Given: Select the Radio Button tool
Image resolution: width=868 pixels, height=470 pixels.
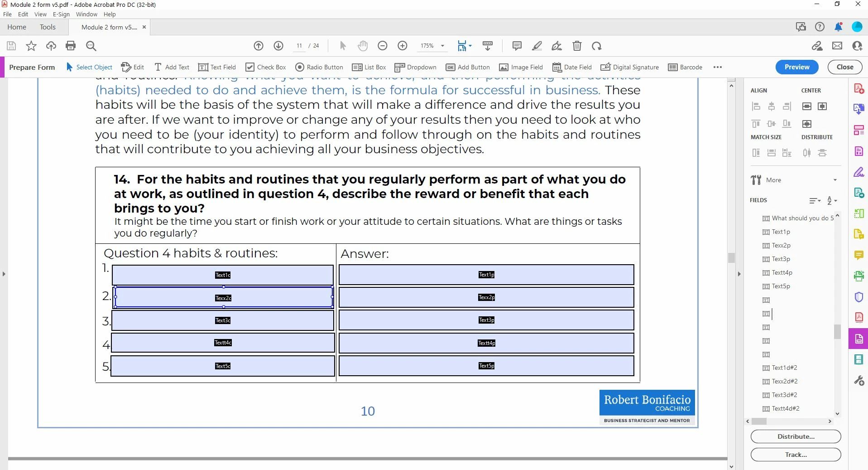Looking at the screenshot, I should tap(319, 67).
